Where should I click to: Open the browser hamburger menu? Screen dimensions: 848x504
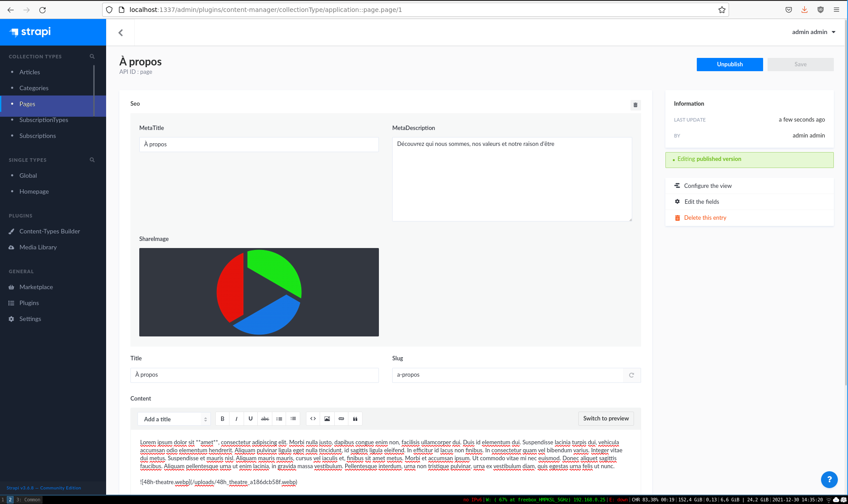837,10
